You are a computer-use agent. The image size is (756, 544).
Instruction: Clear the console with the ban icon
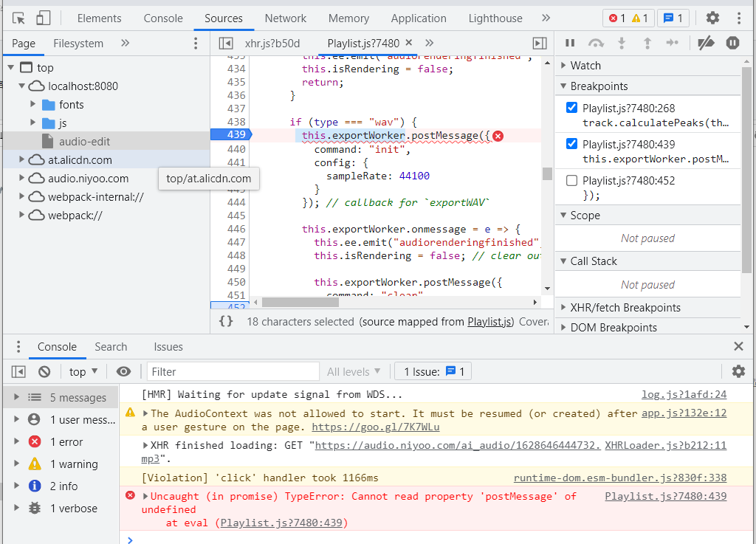tap(42, 371)
